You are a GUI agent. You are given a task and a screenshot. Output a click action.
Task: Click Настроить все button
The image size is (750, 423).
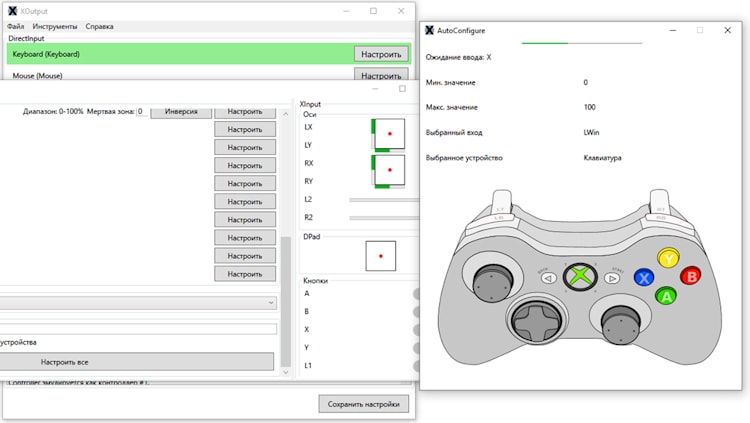136,362
